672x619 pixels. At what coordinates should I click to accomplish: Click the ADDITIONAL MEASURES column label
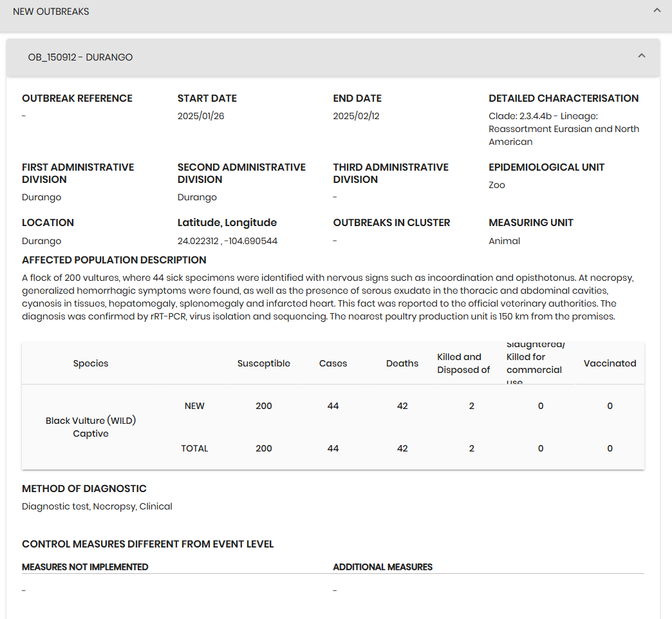click(383, 567)
